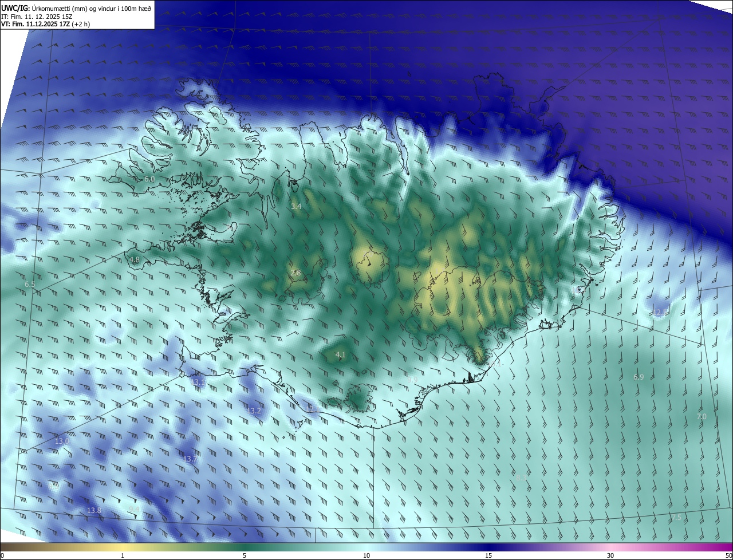733x560 pixels.
Task: Click the 1 tick on the color scale
Action: [123, 555]
